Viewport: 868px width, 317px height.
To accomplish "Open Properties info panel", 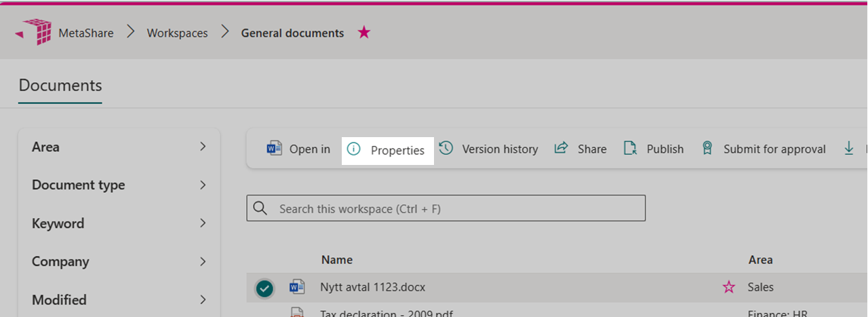I will click(x=387, y=149).
